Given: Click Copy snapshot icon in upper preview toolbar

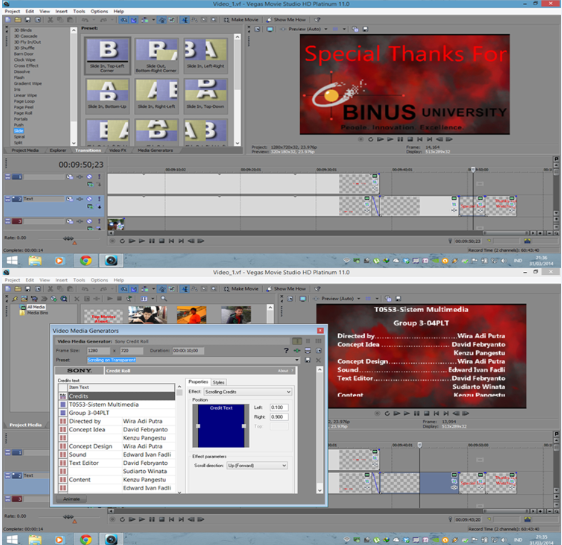Looking at the screenshot, I should (x=355, y=29).
